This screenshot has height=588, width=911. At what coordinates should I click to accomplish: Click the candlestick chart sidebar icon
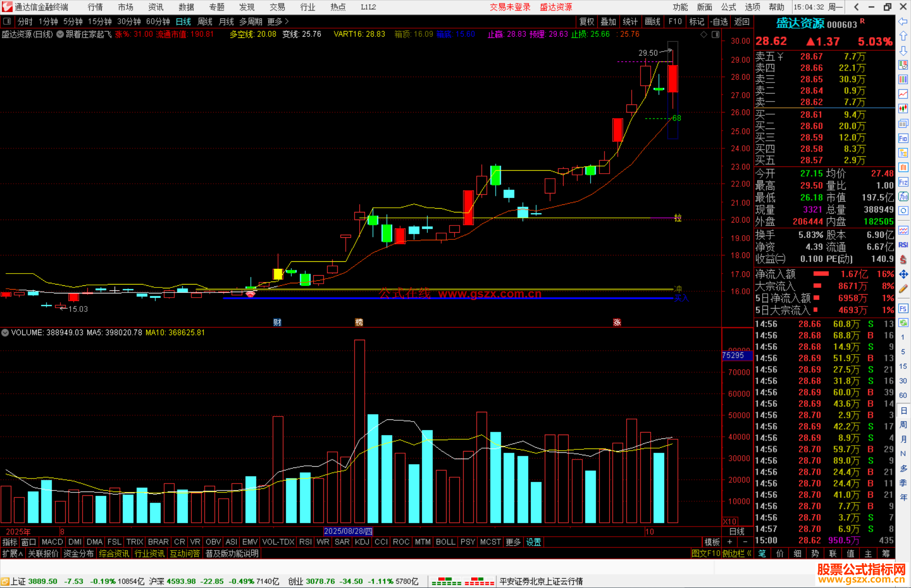(x=903, y=108)
